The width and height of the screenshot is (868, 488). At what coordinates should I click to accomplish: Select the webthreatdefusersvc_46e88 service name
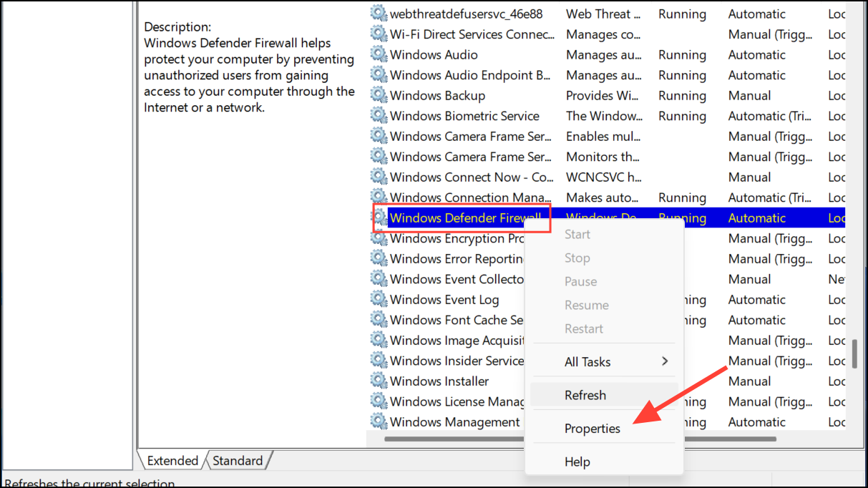(x=466, y=14)
